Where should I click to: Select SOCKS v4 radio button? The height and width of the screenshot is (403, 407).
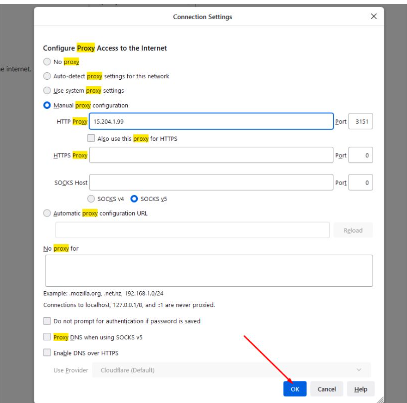click(x=91, y=199)
